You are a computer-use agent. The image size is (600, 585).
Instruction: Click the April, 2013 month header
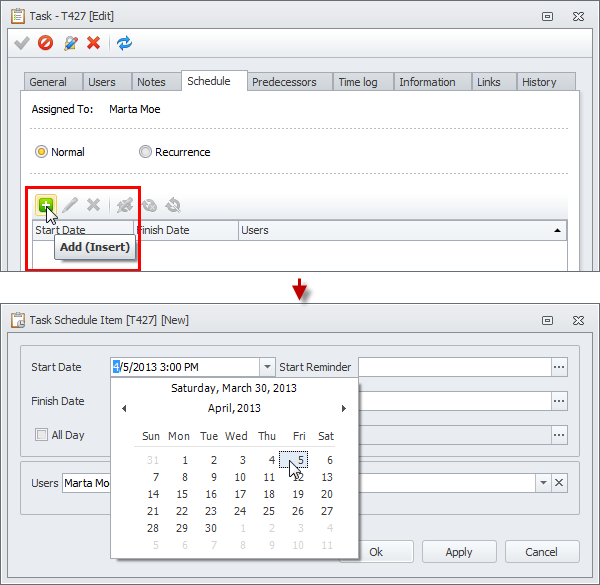(234, 408)
